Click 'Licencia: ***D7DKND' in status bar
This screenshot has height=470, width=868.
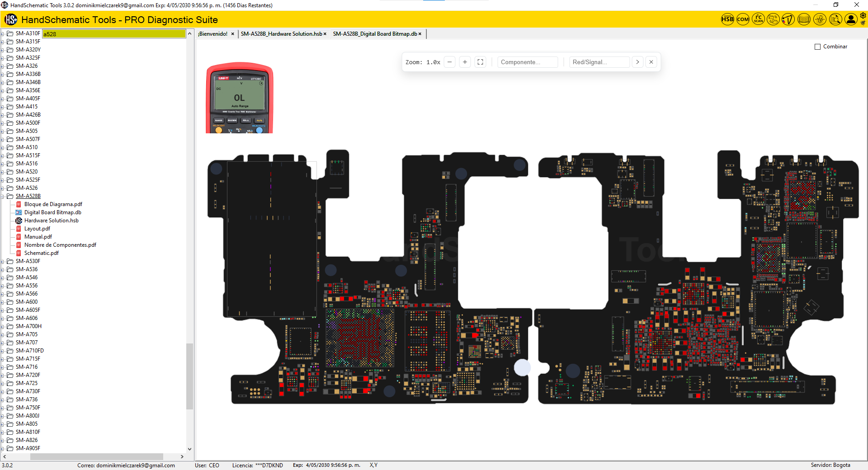click(258, 465)
